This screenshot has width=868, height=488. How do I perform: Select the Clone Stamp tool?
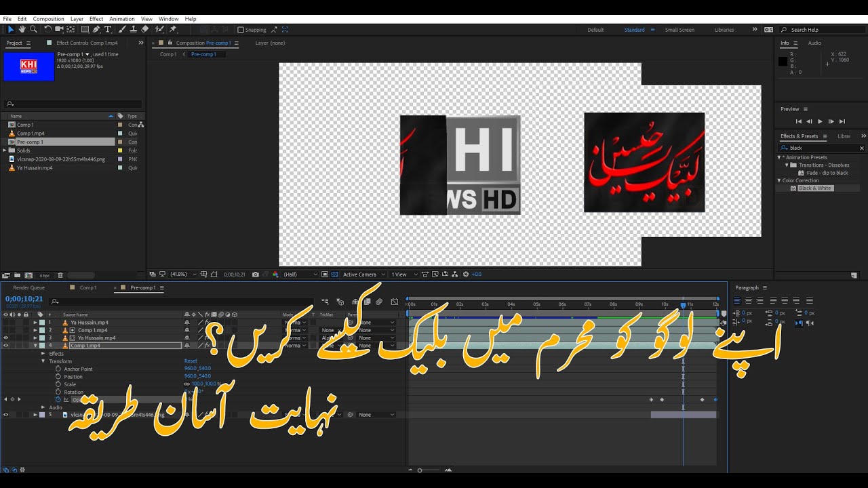[133, 29]
